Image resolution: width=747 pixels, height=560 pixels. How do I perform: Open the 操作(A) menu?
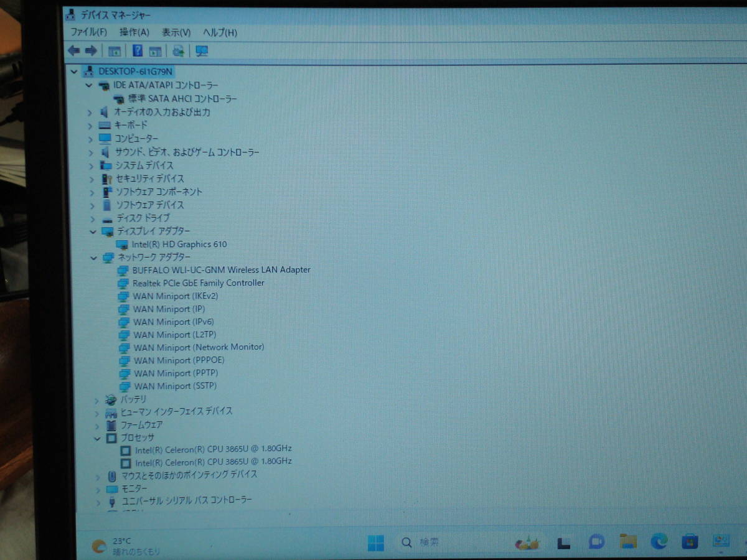pos(134,32)
